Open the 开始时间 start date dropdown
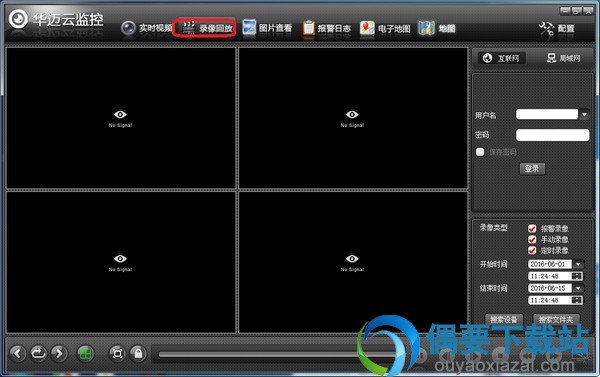The image size is (600, 377). pos(578,264)
